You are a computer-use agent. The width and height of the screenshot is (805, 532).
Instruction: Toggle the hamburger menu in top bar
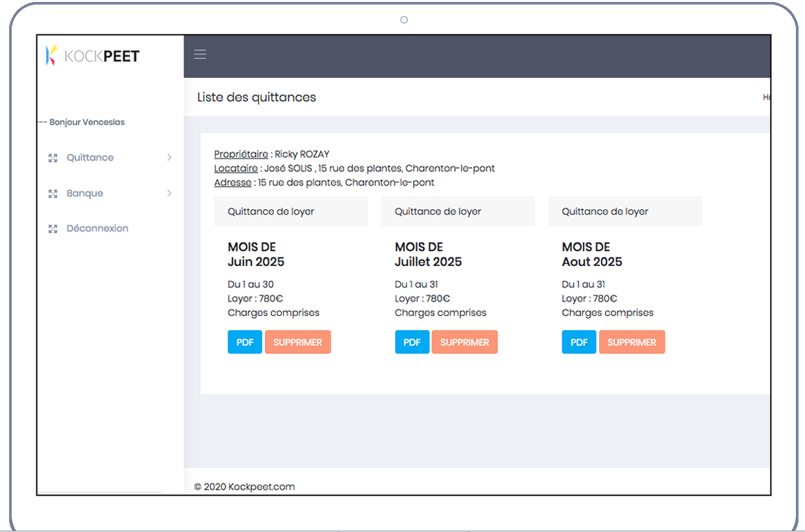point(200,54)
